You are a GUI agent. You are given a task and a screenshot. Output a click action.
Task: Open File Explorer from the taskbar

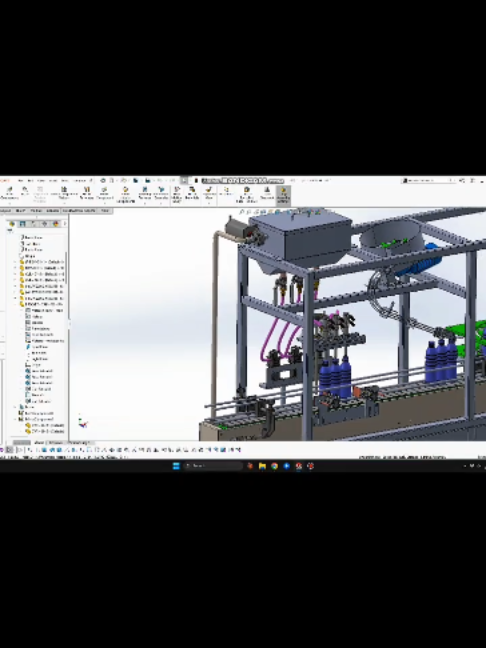click(x=262, y=466)
